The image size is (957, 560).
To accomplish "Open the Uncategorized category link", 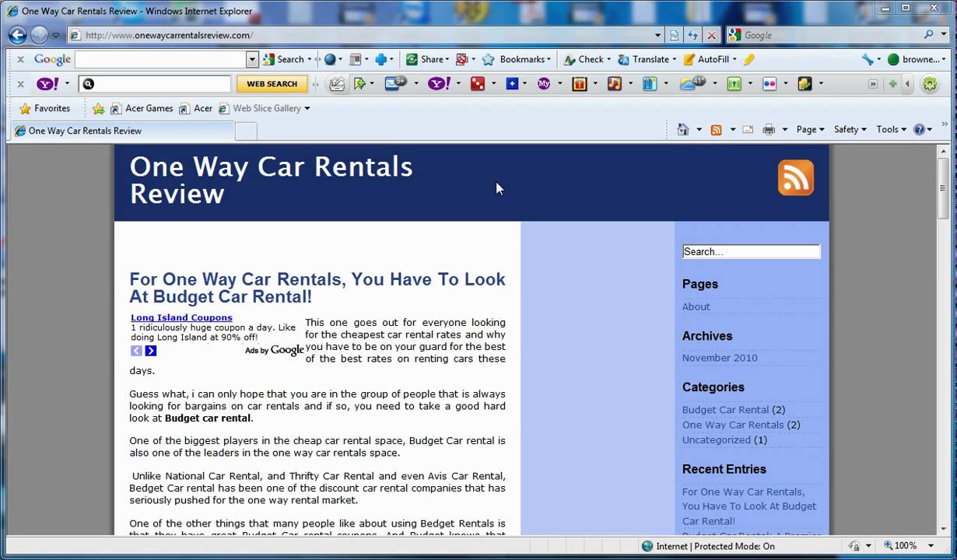I will click(717, 439).
